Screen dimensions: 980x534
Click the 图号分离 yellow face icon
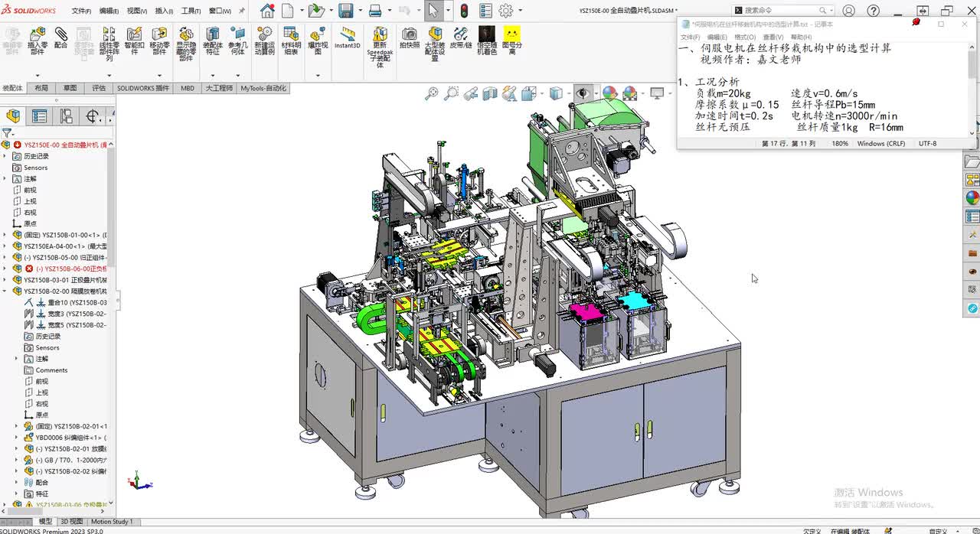pos(512,41)
